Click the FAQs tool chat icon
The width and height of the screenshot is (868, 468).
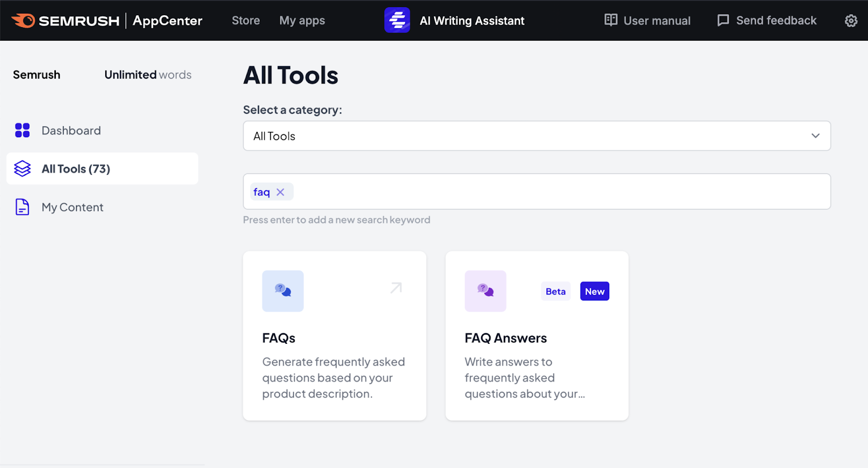point(283,291)
